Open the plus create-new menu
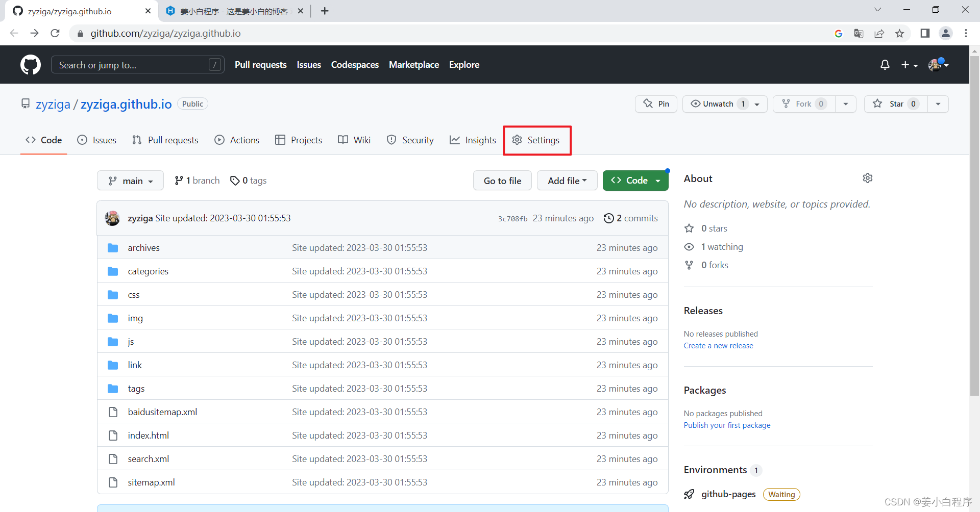Viewport: 980px width, 512px height. 910,65
